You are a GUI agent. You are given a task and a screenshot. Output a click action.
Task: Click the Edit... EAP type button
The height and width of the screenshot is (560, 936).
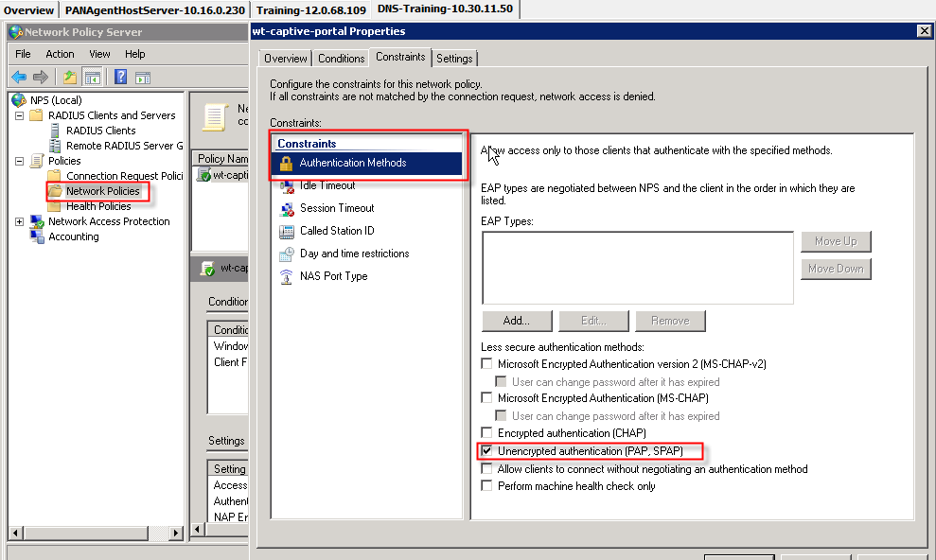(x=594, y=321)
